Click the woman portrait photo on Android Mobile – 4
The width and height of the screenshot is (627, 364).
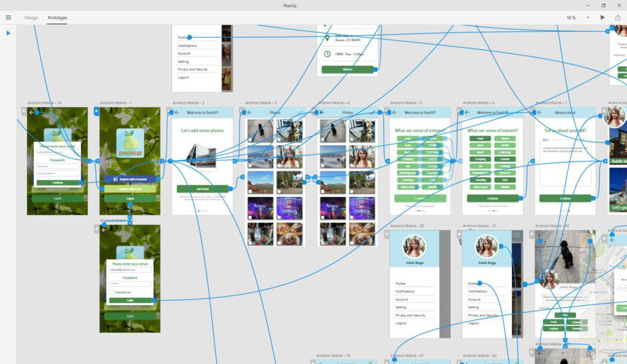tap(362, 156)
